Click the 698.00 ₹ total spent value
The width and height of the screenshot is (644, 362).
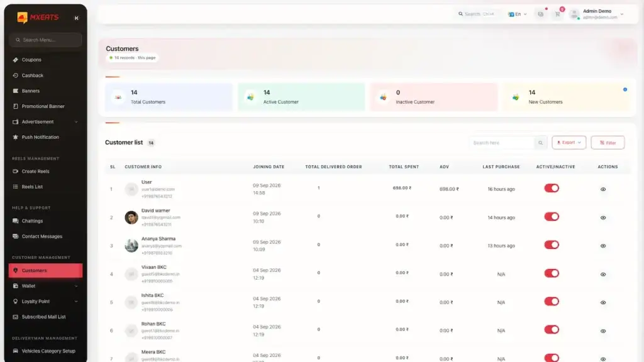coord(402,188)
